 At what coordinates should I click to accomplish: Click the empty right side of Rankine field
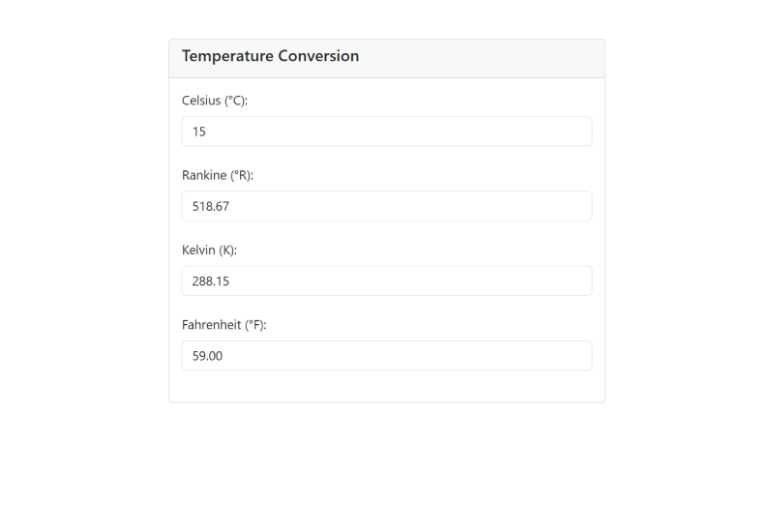pos(522,206)
